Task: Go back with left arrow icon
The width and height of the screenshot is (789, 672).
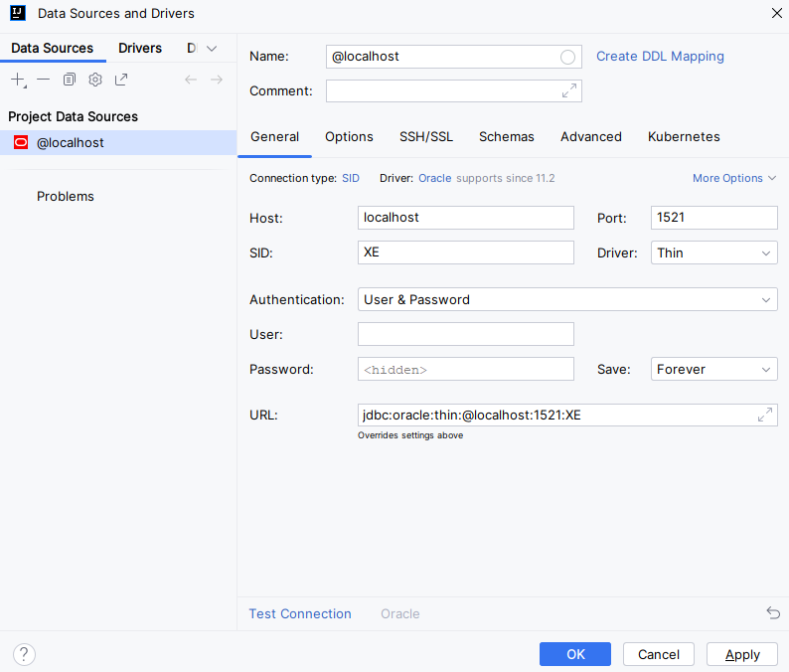Action: [191, 80]
